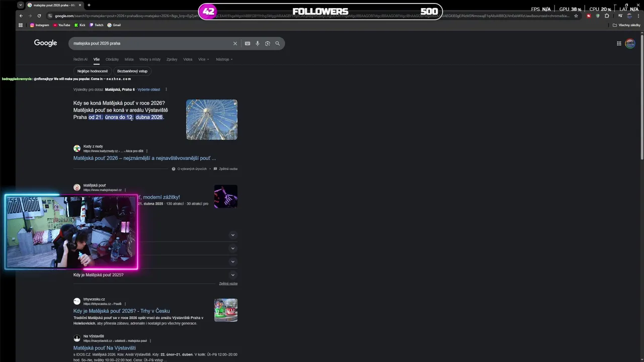Image resolution: width=644 pixels, height=362 pixels.
Task: Toggle the Nejlépe hodnocené filter chip
Action: (x=93, y=71)
